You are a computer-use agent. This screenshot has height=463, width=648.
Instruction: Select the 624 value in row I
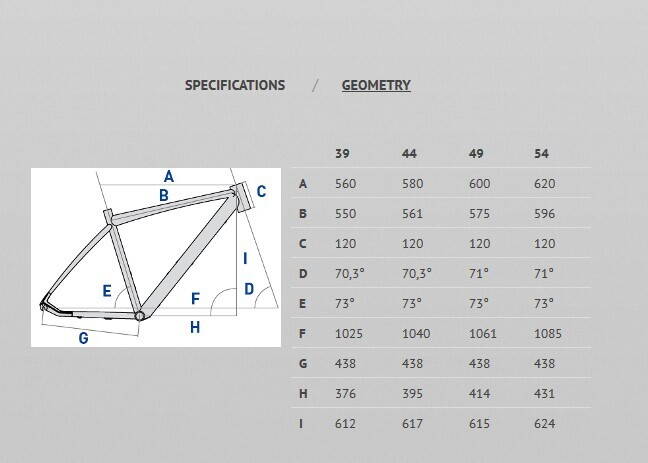tap(545, 424)
